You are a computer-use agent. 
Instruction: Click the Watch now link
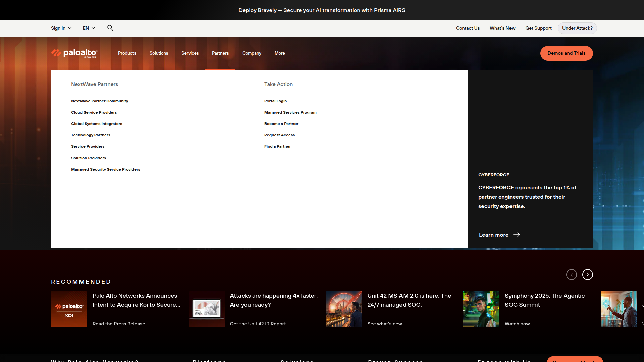click(x=517, y=324)
